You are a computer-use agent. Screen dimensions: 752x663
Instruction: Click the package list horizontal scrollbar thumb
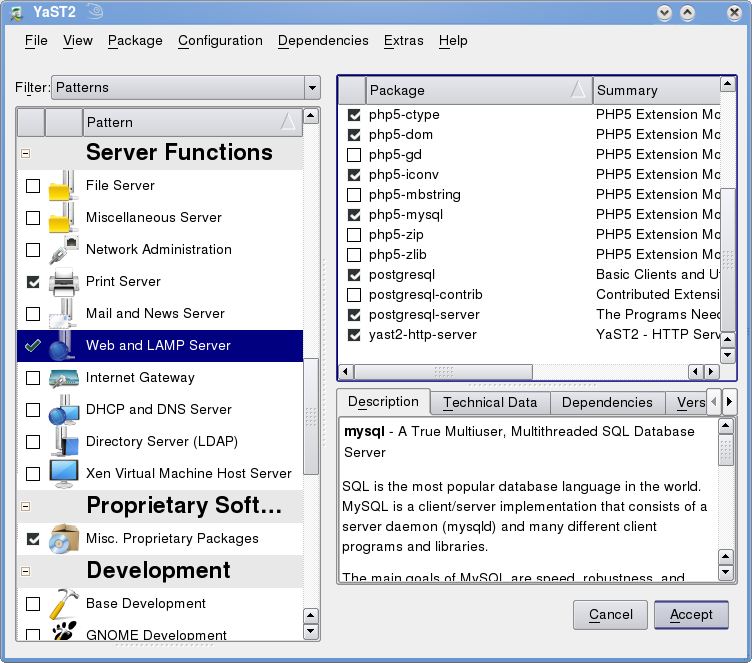pyautogui.click(x=443, y=372)
